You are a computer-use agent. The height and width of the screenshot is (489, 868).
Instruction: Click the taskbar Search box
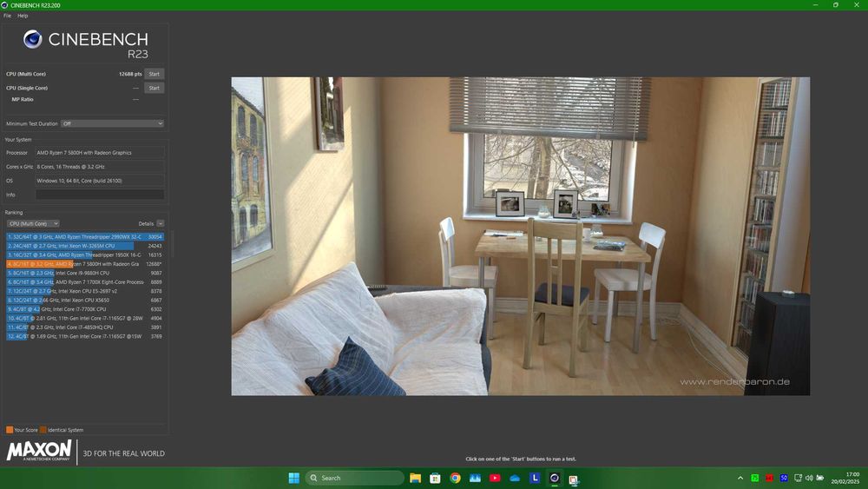[x=355, y=478]
